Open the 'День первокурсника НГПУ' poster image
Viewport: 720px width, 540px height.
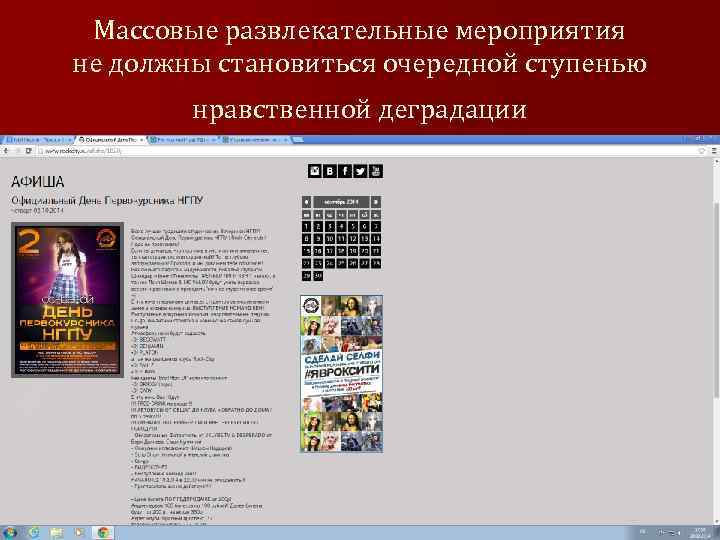[x=68, y=300]
